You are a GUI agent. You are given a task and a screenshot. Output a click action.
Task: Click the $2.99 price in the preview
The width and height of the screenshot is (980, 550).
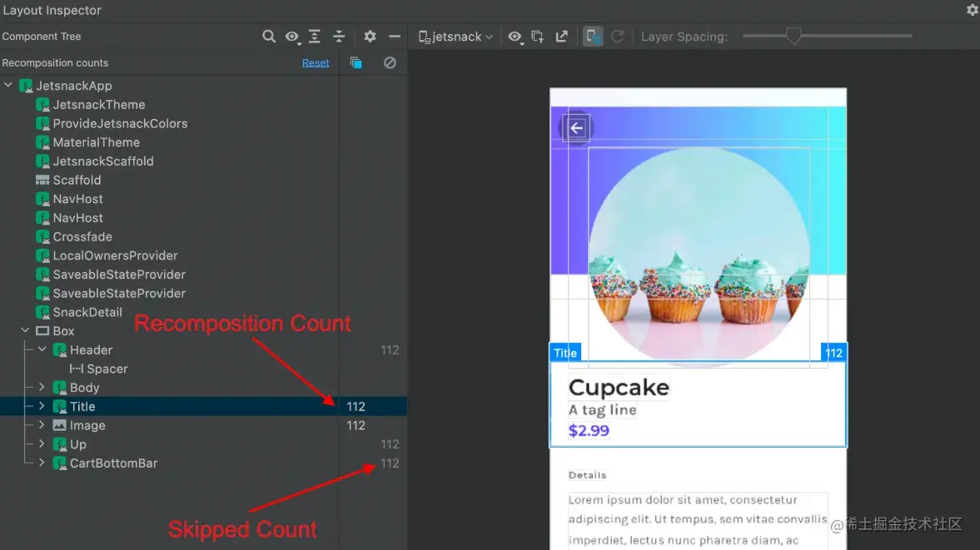589,430
